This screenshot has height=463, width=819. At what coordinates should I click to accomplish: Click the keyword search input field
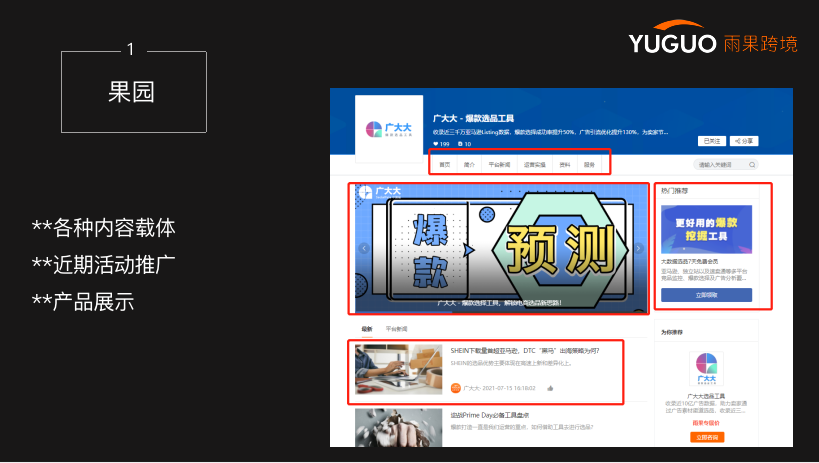click(726, 165)
